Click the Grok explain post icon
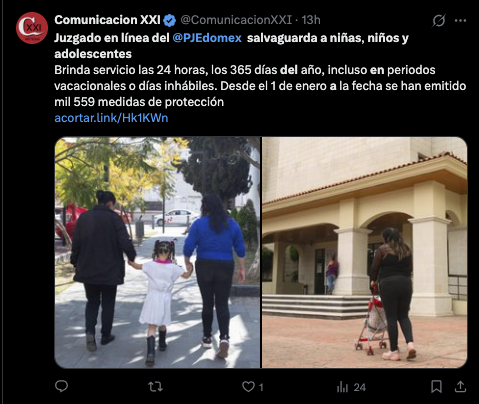This screenshot has width=479, height=404. tap(439, 21)
